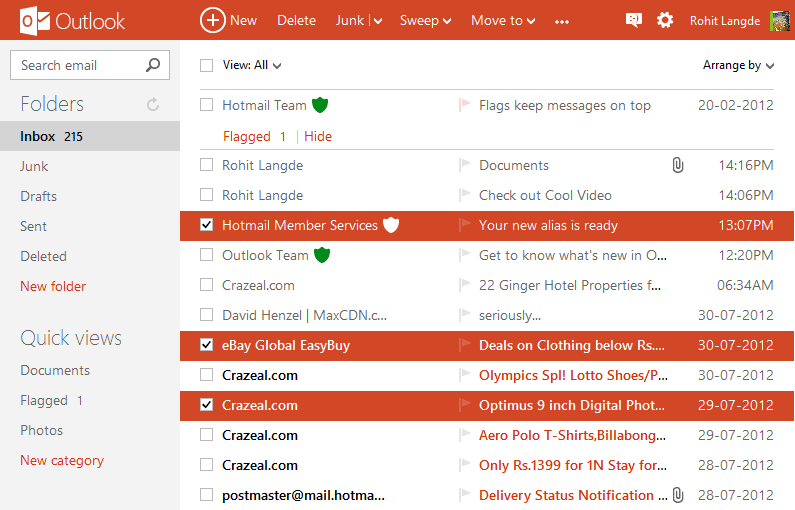The width and height of the screenshot is (795, 510).
Task: Uncheck the Hotmail Member Services message
Action: 206,225
